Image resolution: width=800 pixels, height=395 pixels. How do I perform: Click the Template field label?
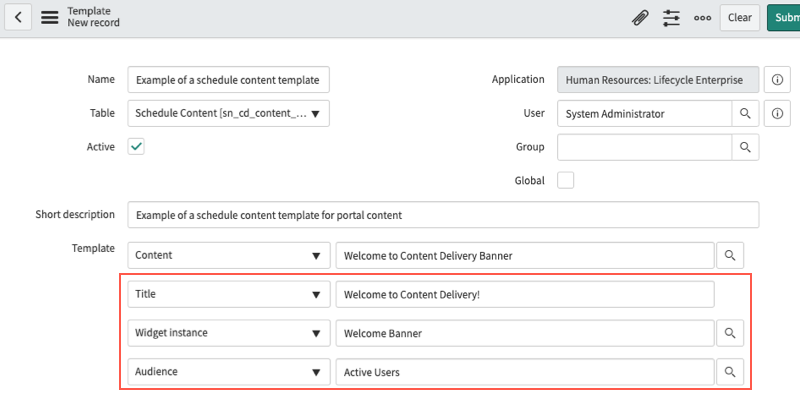[x=93, y=248]
